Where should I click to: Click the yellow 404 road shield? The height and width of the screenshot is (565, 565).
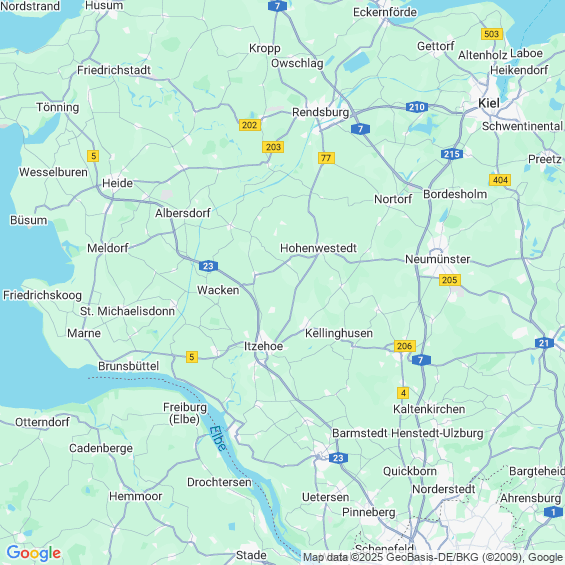click(500, 180)
